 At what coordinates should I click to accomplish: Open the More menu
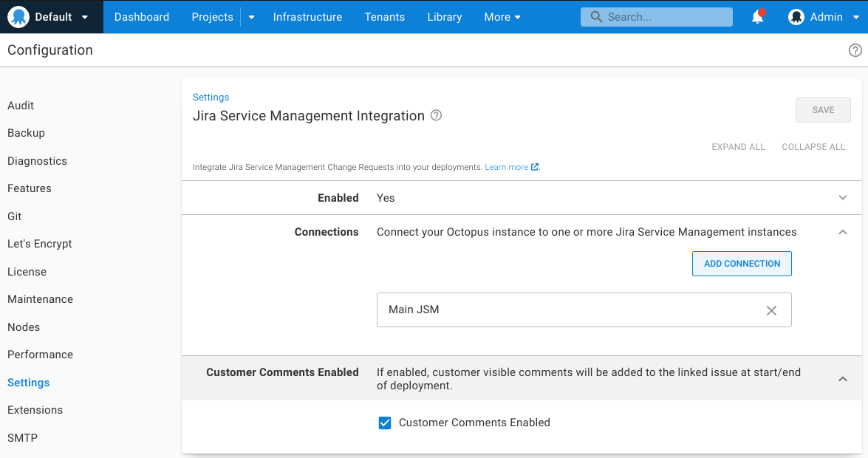pos(502,16)
